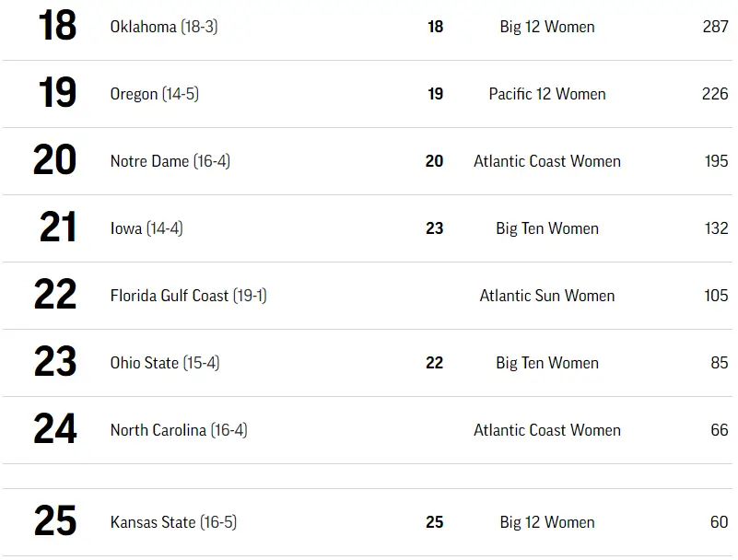Click the Iowa (14-4) team name
Viewport: 738px width, 560px height.
pyautogui.click(x=146, y=228)
